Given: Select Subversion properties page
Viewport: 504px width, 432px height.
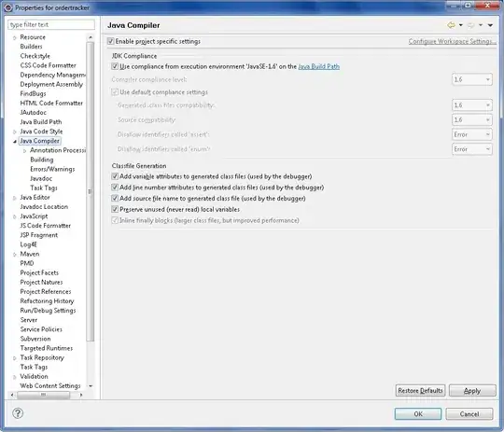Looking at the screenshot, I should (35, 339).
